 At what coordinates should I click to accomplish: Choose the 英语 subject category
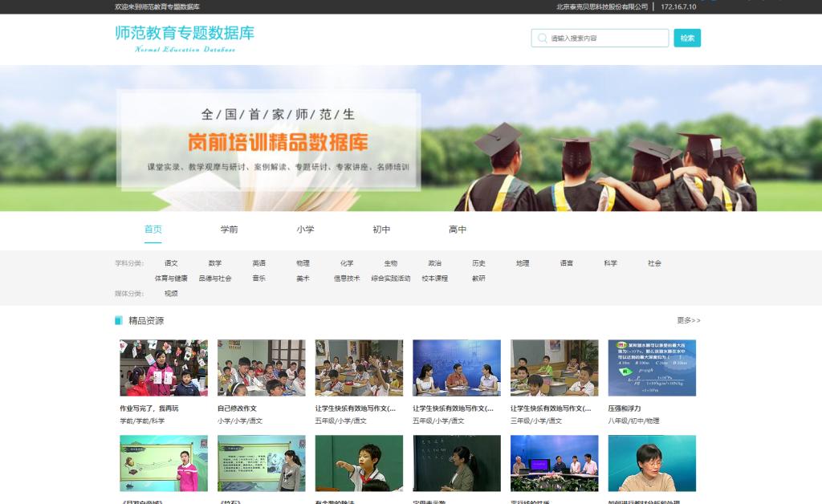click(259, 263)
